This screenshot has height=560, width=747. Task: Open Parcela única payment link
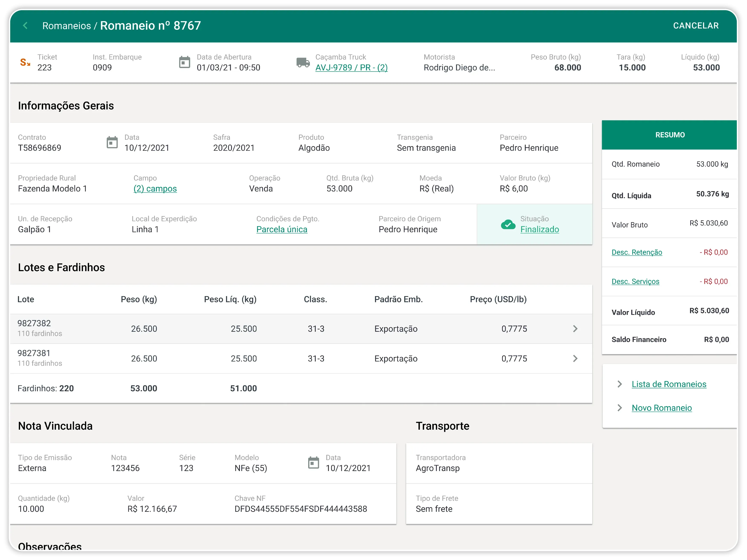(x=282, y=230)
